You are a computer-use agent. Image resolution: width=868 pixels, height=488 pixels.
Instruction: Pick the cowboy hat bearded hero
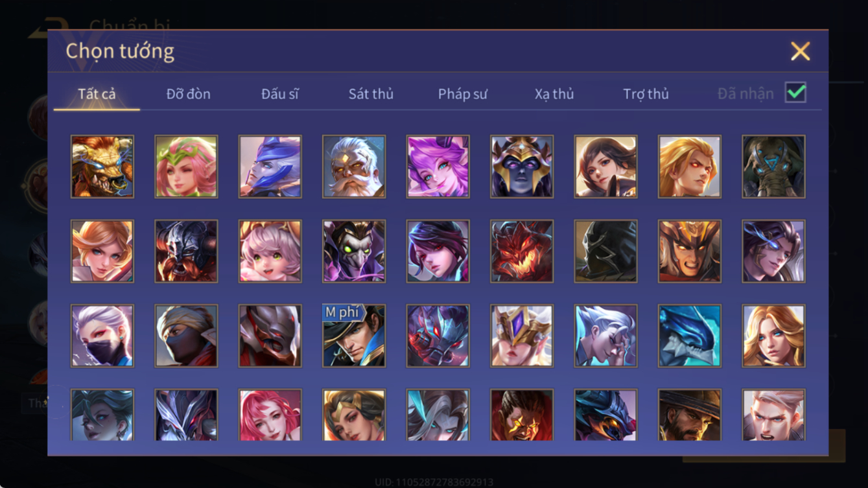(690, 415)
